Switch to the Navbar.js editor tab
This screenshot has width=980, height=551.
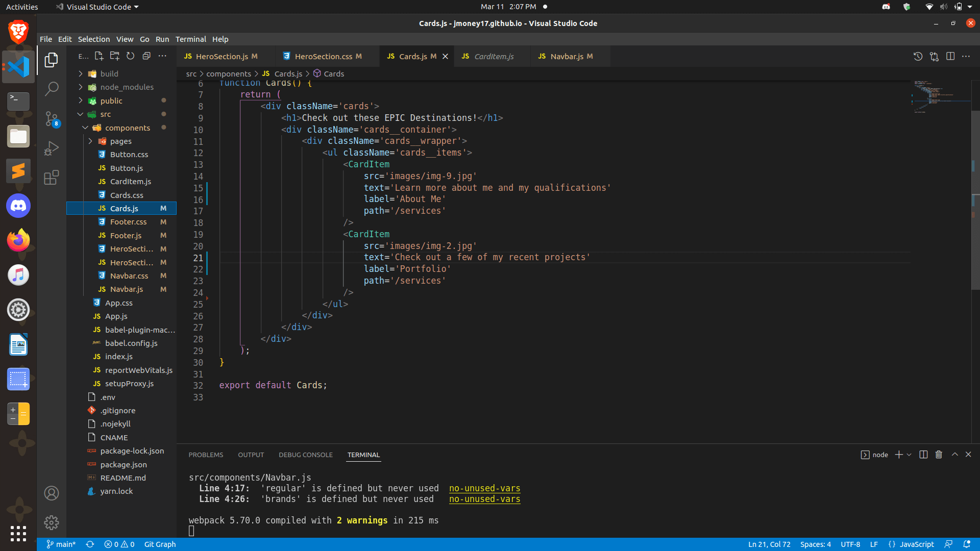click(x=566, y=56)
